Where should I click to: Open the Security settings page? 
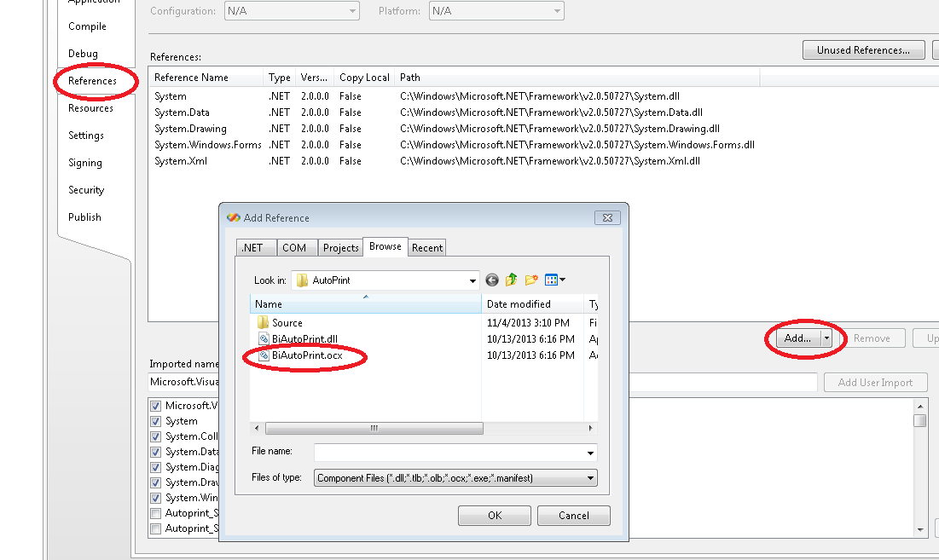(86, 190)
